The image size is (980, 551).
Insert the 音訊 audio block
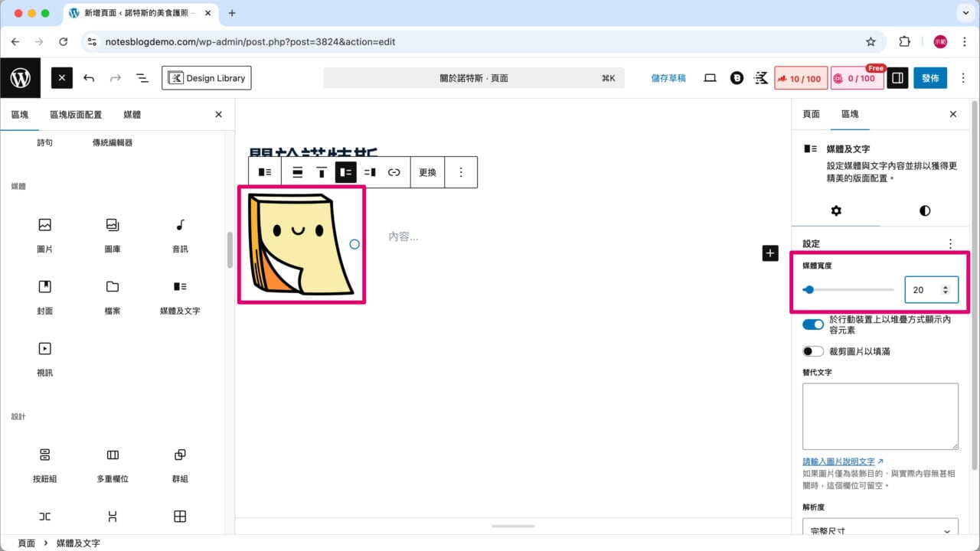[x=180, y=234]
